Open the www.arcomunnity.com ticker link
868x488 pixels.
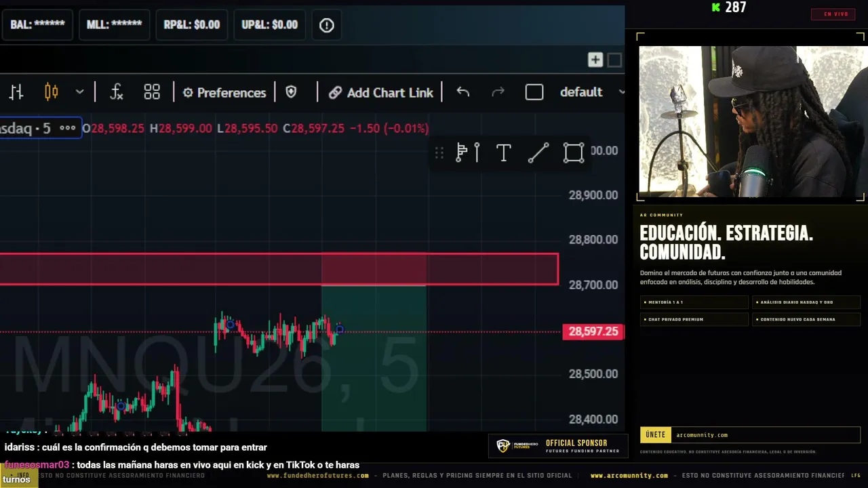click(629, 476)
